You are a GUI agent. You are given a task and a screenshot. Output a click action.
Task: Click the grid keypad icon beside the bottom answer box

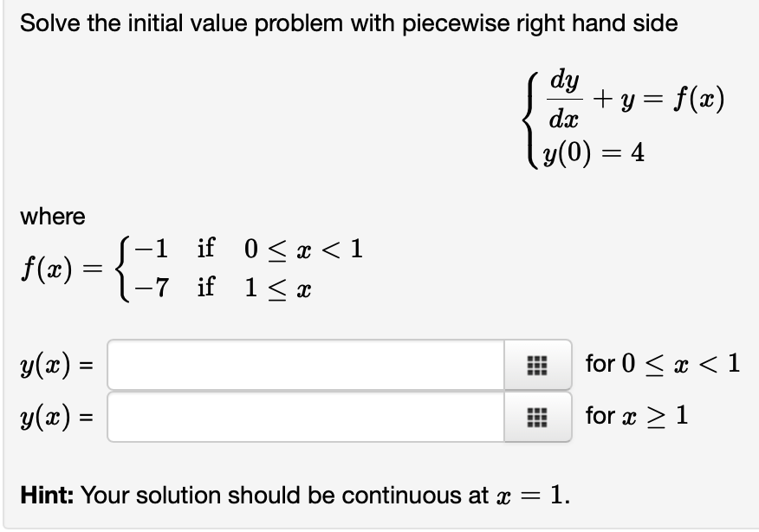[x=538, y=418]
